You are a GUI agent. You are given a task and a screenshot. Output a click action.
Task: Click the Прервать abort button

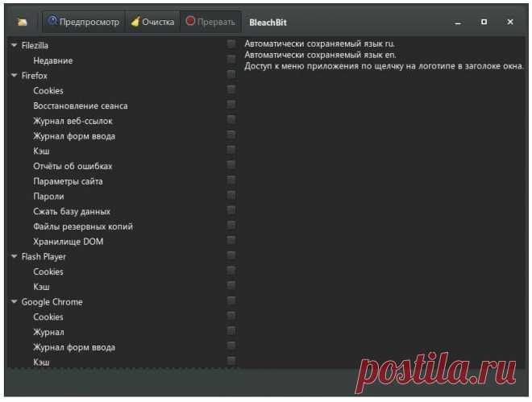pyautogui.click(x=210, y=22)
